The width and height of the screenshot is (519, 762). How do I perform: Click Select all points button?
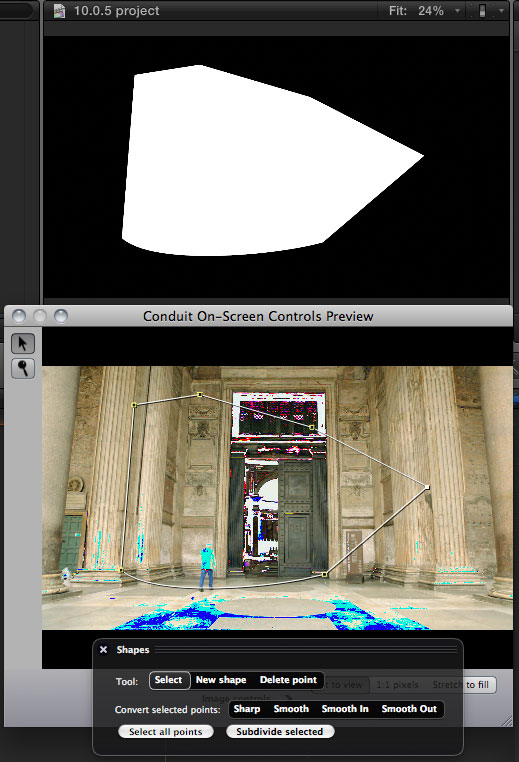(166, 731)
